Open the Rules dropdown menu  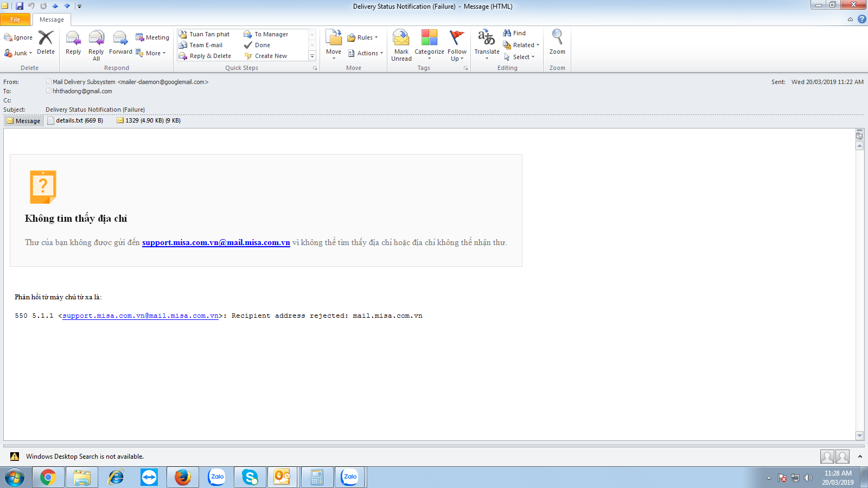pos(362,37)
